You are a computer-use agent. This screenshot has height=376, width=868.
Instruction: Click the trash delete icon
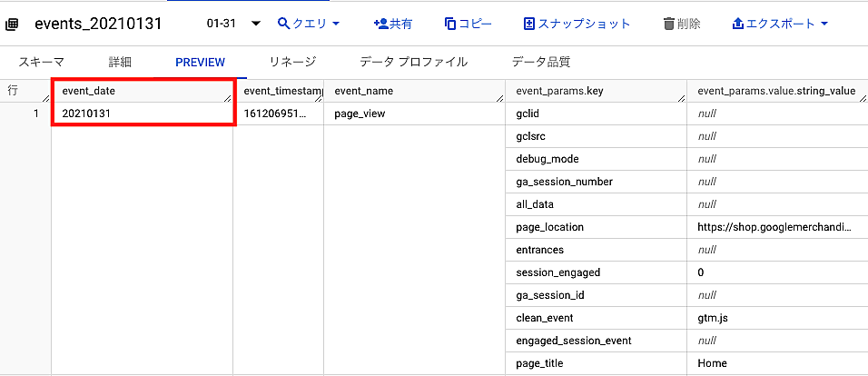click(x=669, y=23)
